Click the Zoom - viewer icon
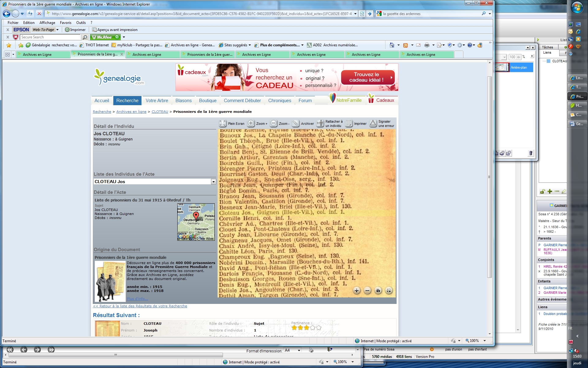The image size is (588, 368). click(x=273, y=123)
